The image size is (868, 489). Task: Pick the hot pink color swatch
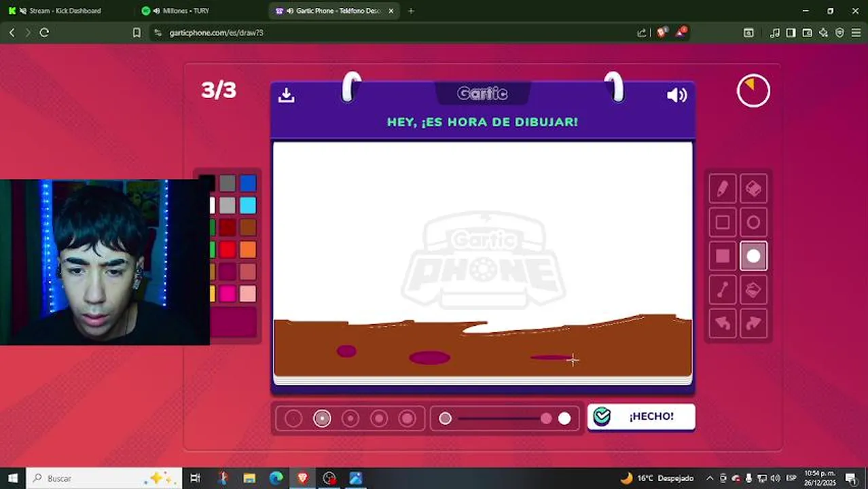pyautogui.click(x=228, y=293)
